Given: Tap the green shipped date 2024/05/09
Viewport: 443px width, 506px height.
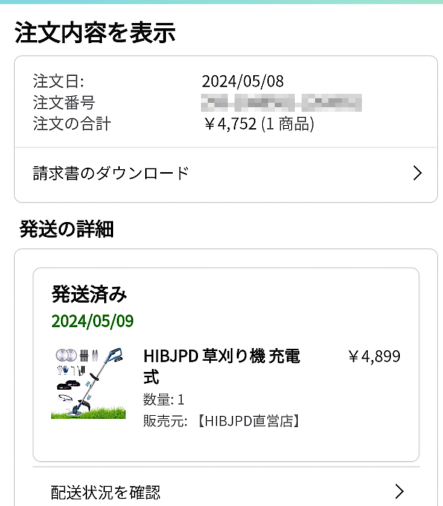Looking at the screenshot, I should [92, 321].
